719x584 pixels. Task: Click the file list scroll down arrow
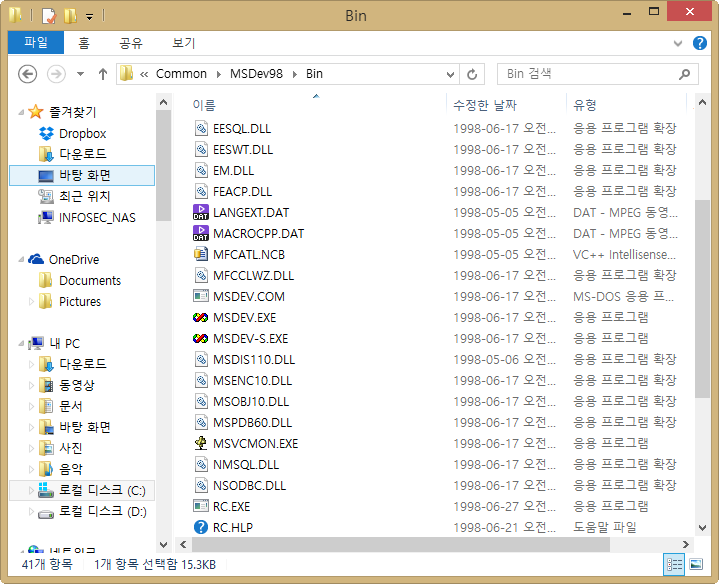coord(702,528)
